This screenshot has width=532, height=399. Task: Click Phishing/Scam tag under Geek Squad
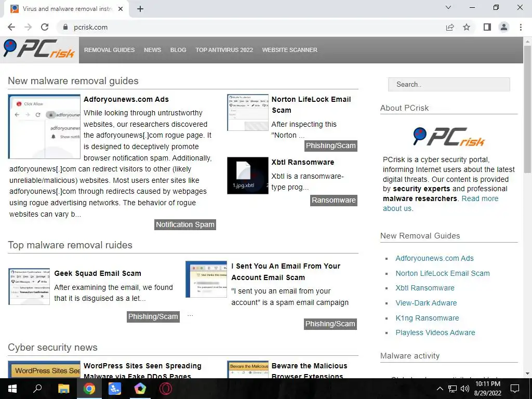(153, 316)
